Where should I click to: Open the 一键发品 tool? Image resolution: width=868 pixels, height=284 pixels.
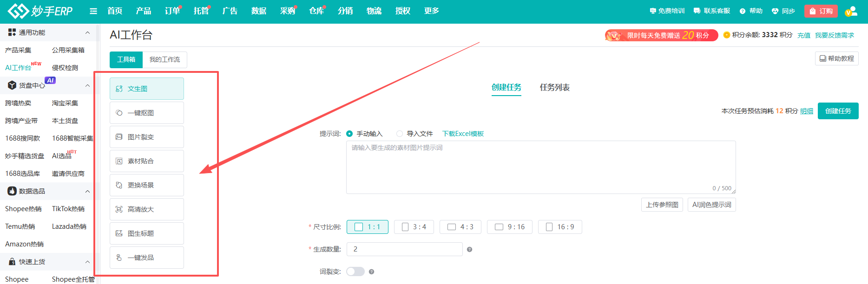(x=147, y=258)
